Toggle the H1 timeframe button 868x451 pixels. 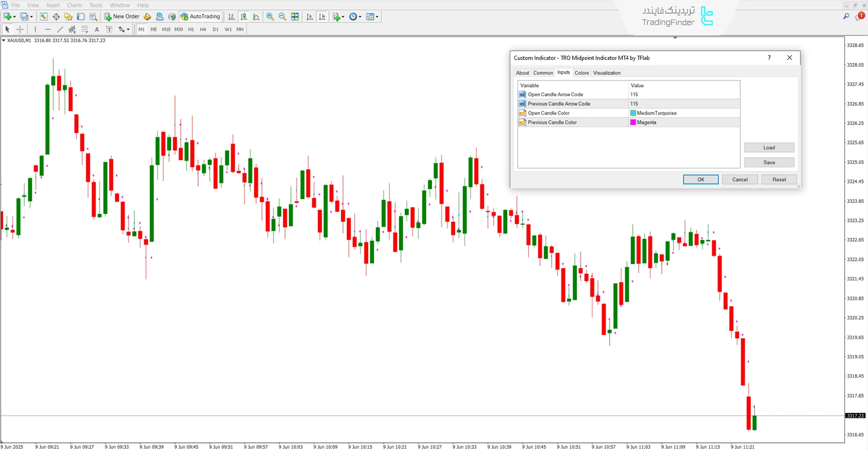(191, 29)
